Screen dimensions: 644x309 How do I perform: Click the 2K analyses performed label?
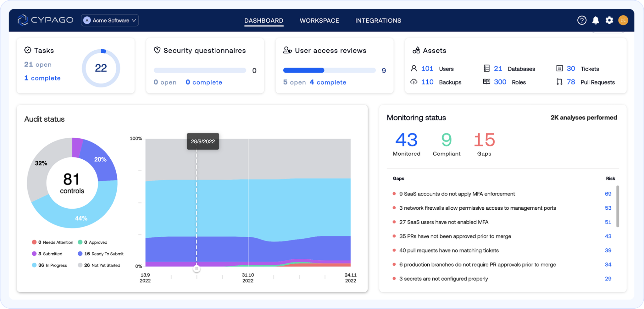tap(584, 118)
